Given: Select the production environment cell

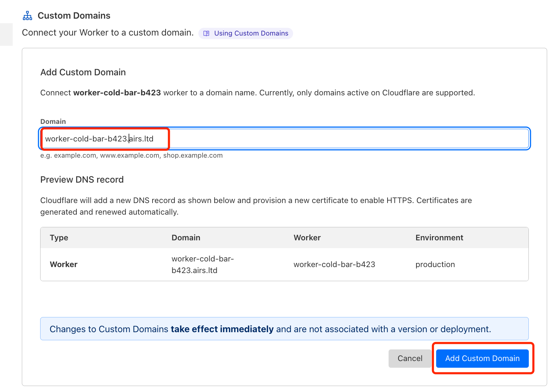Looking at the screenshot, I should click(x=435, y=264).
